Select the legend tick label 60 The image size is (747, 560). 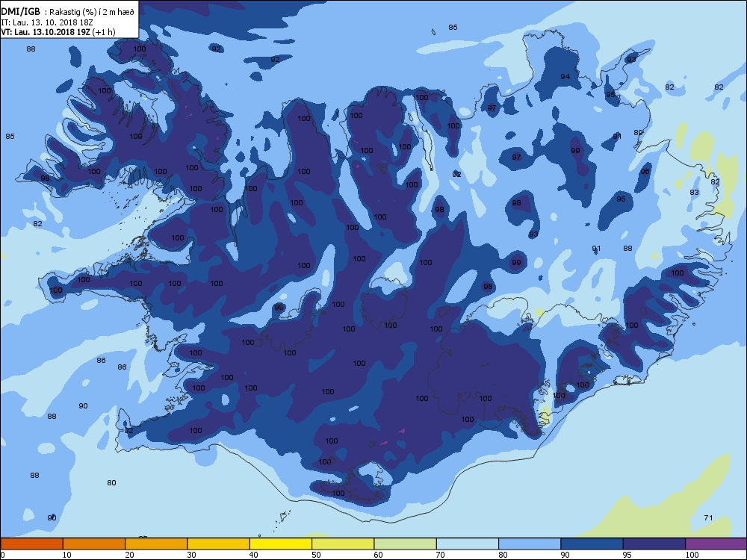pos(378,555)
